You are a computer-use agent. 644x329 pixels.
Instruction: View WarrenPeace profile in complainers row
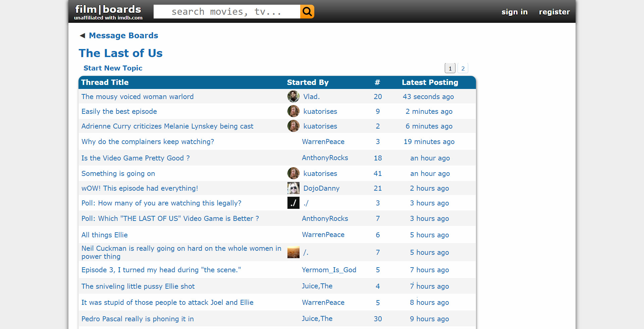(323, 142)
